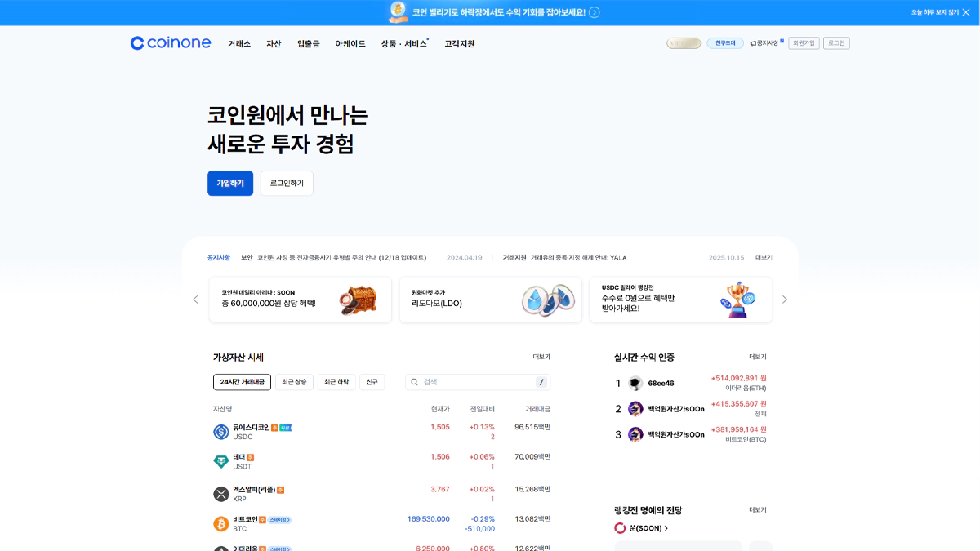Select the USDC coin icon
The width and height of the screenshot is (980, 551).
click(220, 431)
